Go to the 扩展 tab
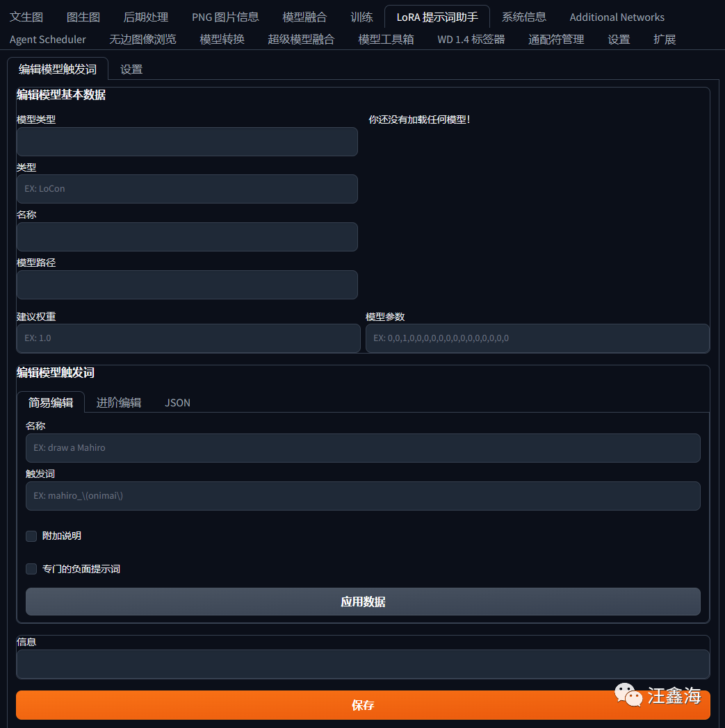The width and height of the screenshot is (725, 728). [664, 40]
